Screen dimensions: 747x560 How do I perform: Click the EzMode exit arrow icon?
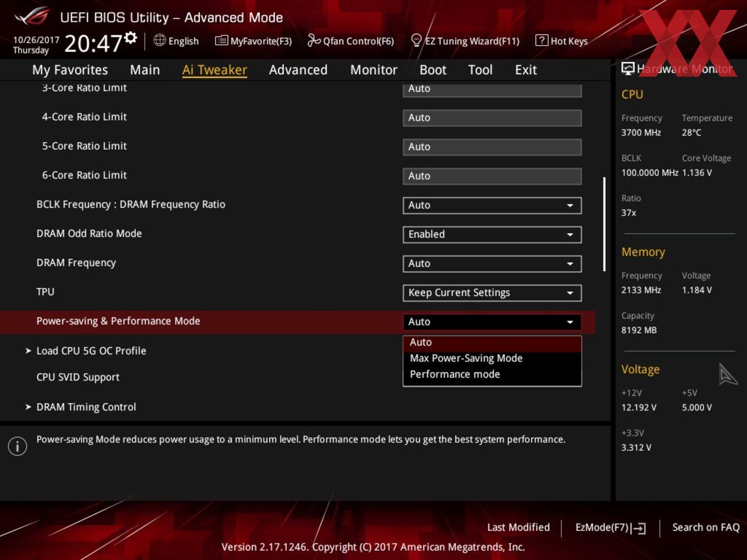(x=638, y=528)
